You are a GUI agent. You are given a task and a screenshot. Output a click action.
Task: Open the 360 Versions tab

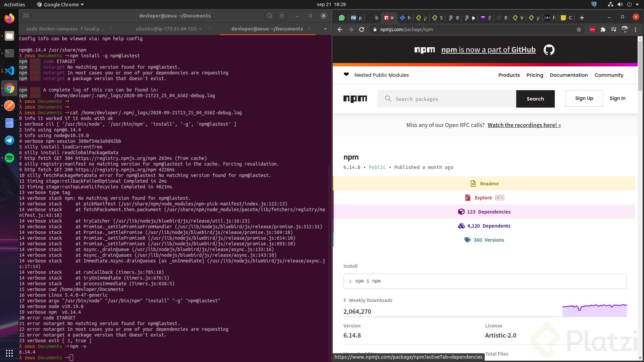tap(484, 240)
